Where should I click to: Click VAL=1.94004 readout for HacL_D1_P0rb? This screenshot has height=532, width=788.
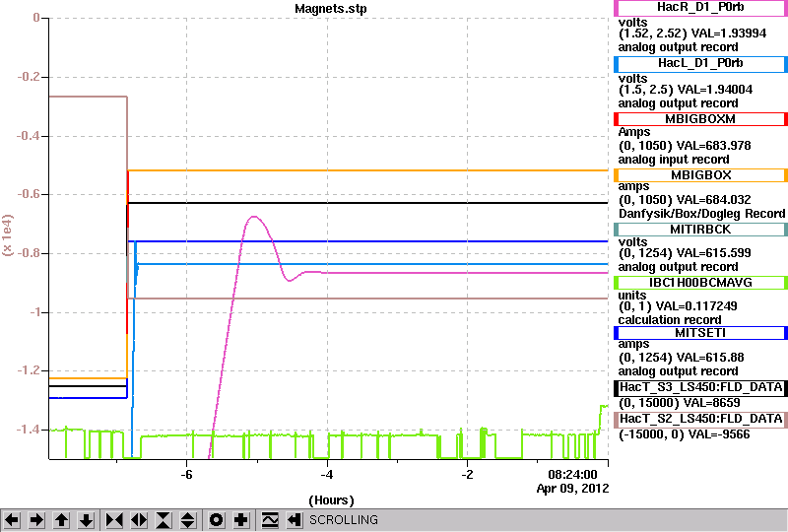coord(715,90)
